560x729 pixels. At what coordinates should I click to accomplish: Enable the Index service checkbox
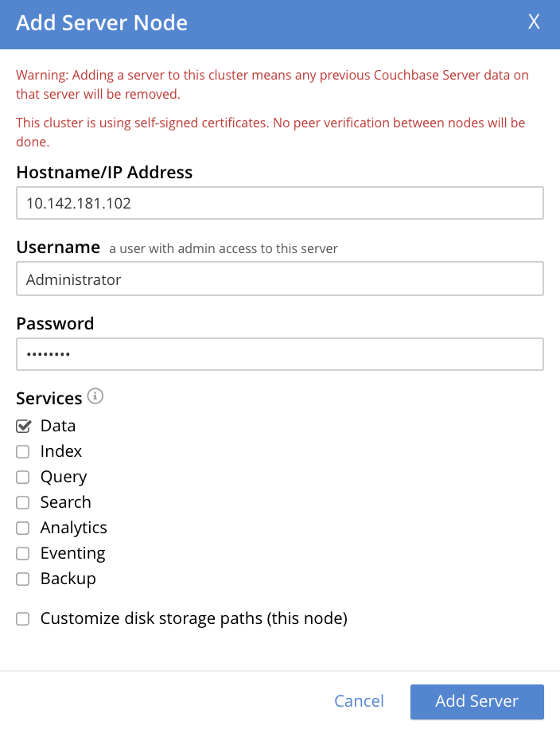click(x=22, y=451)
